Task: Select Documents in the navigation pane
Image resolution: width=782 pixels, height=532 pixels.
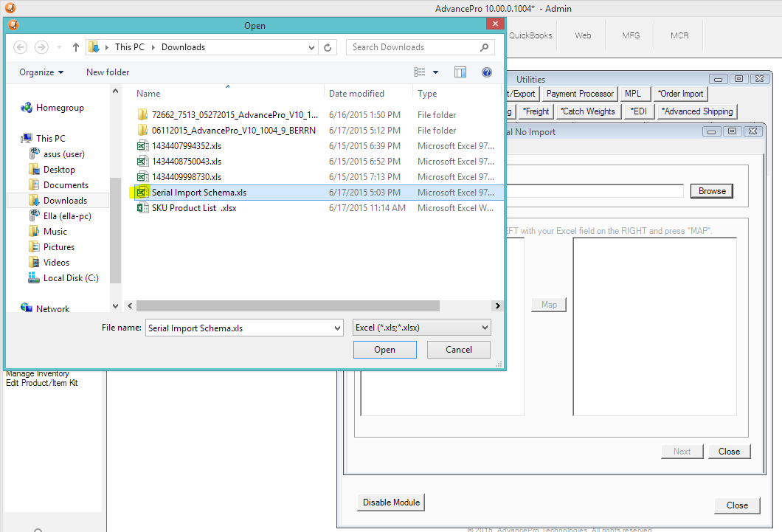Action: 66,185
